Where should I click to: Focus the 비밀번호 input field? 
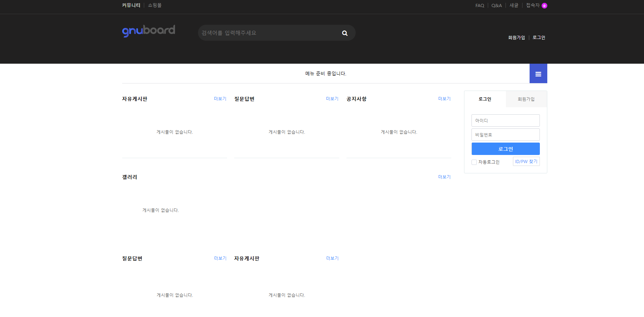click(x=505, y=134)
